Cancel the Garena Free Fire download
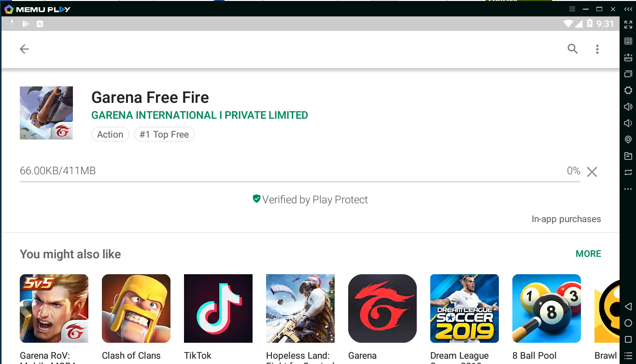Viewport: 636px width, 364px height. coord(592,172)
